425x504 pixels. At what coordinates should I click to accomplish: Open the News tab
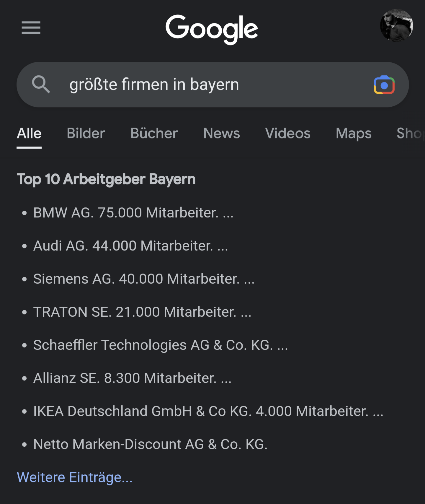pyautogui.click(x=221, y=134)
